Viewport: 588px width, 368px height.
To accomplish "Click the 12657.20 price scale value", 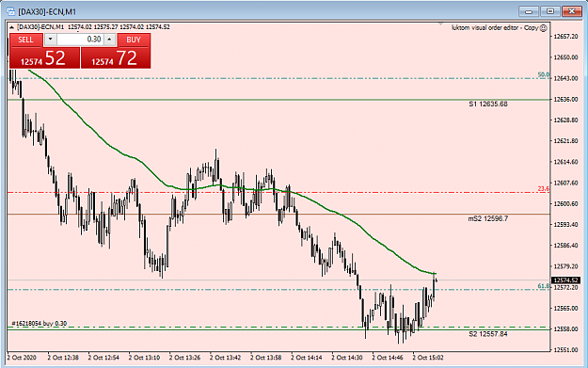I will 565,37.
